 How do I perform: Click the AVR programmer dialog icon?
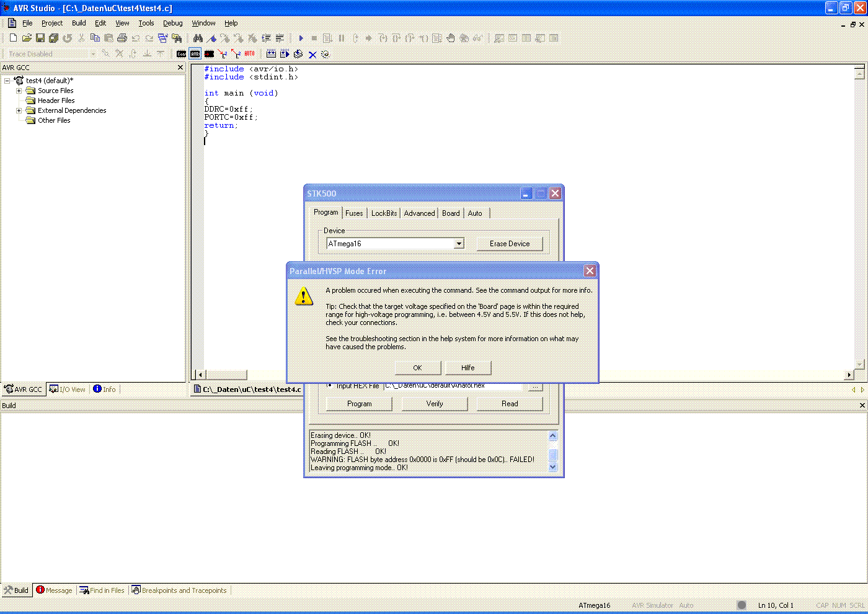click(195, 54)
